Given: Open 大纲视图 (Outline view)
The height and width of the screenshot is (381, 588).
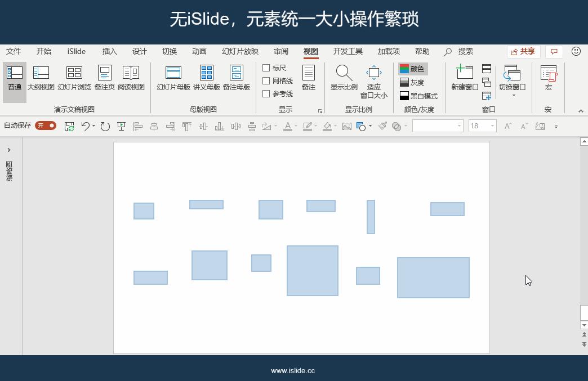Looking at the screenshot, I should click(41, 79).
